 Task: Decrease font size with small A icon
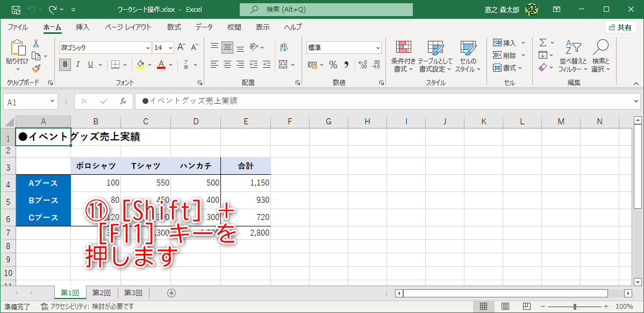click(x=196, y=48)
